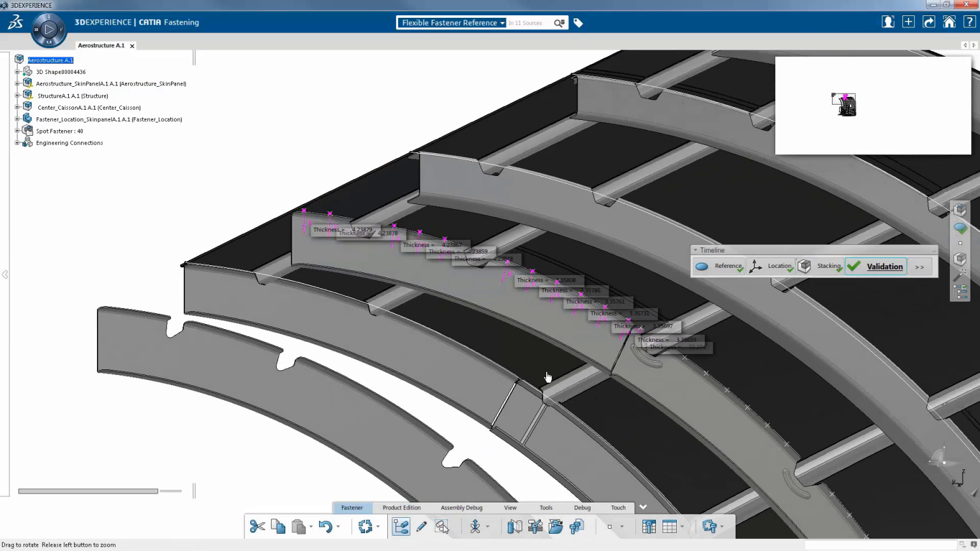Open the Flexible Fastener Reference dropdown
This screenshot has height=551, width=980.
coord(451,23)
